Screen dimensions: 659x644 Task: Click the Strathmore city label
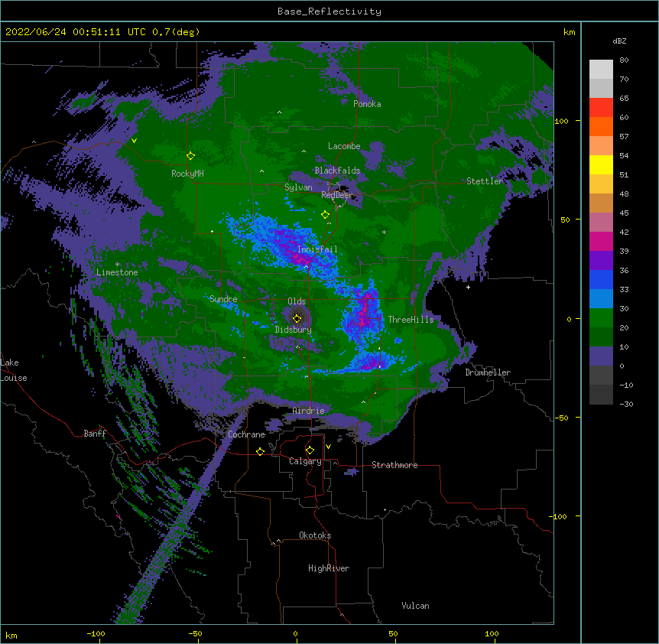(394, 465)
